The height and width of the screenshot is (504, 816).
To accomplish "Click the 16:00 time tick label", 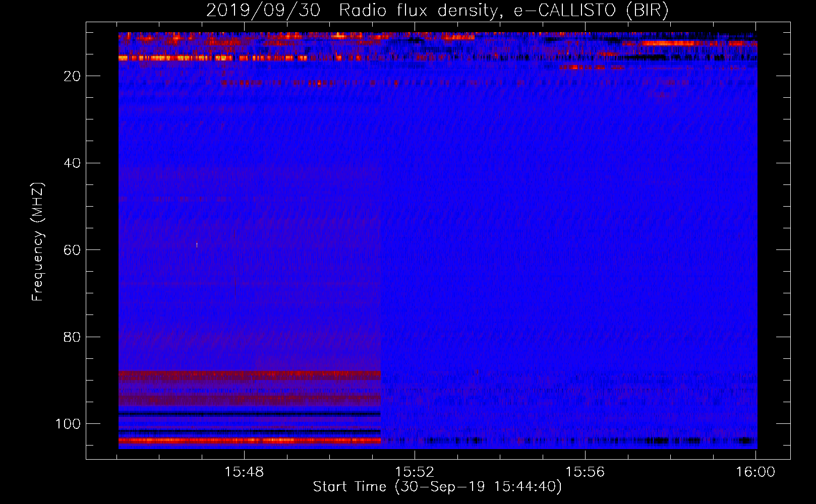I will 755,472.
